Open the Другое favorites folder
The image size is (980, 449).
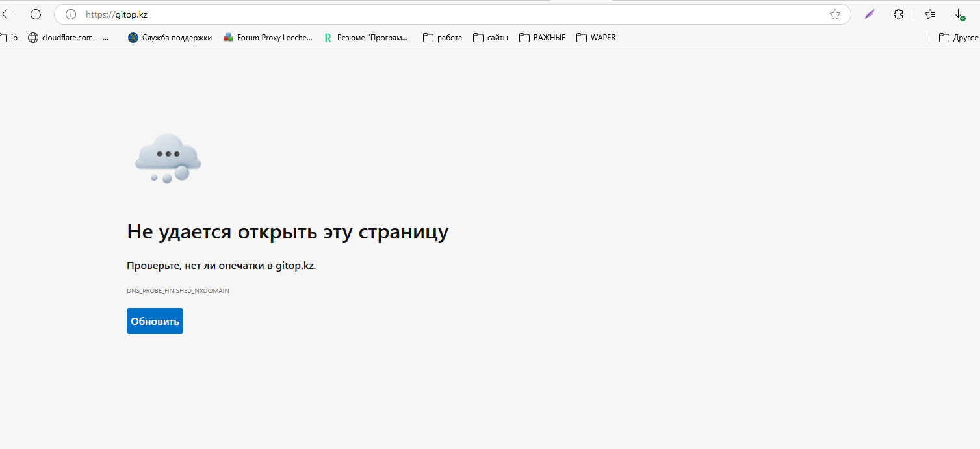click(959, 38)
